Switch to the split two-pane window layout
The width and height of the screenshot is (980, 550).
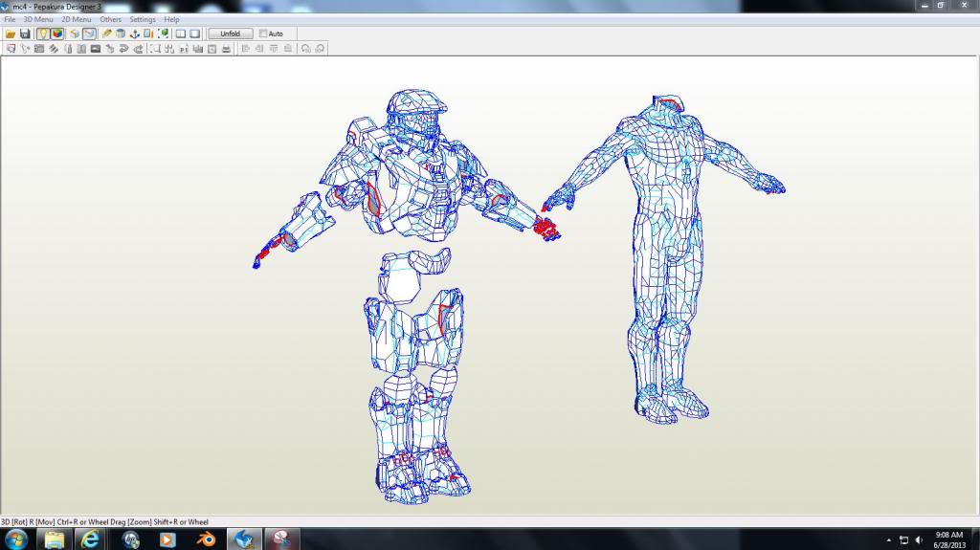point(181,33)
